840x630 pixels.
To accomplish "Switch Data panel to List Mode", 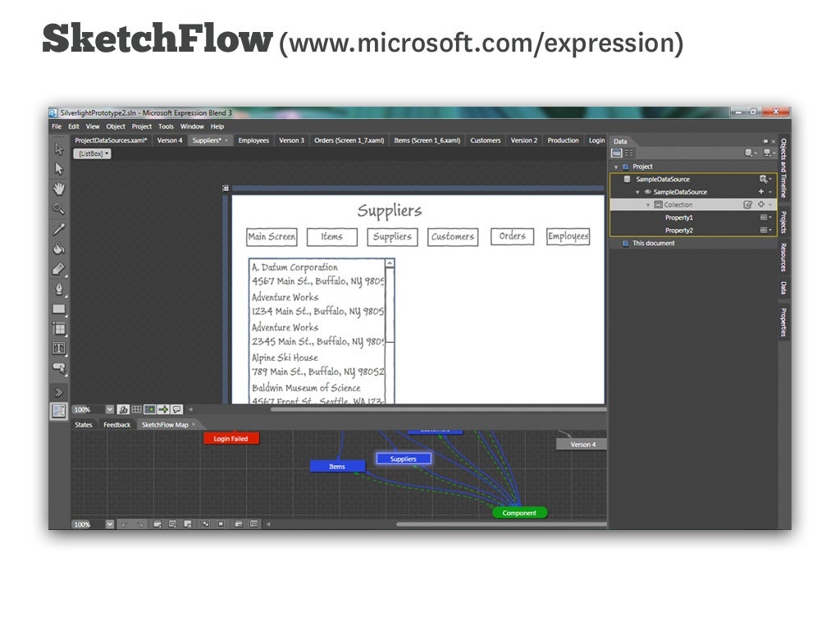I will [x=617, y=153].
